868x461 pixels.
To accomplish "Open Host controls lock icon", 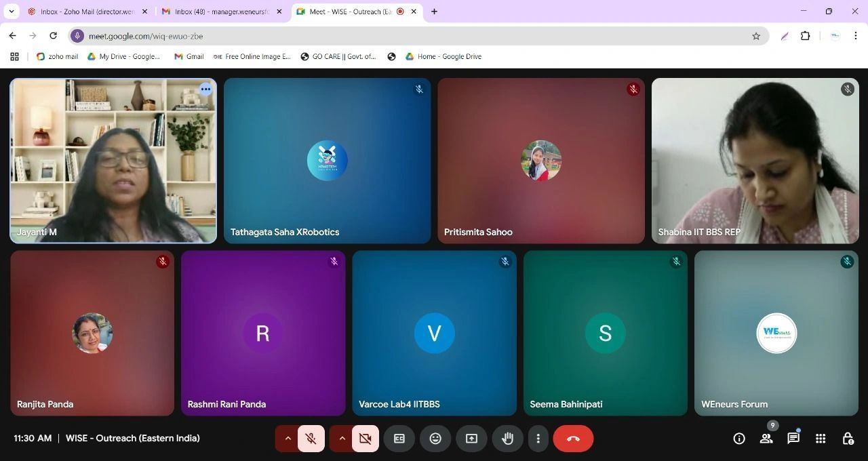I will tap(848, 439).
